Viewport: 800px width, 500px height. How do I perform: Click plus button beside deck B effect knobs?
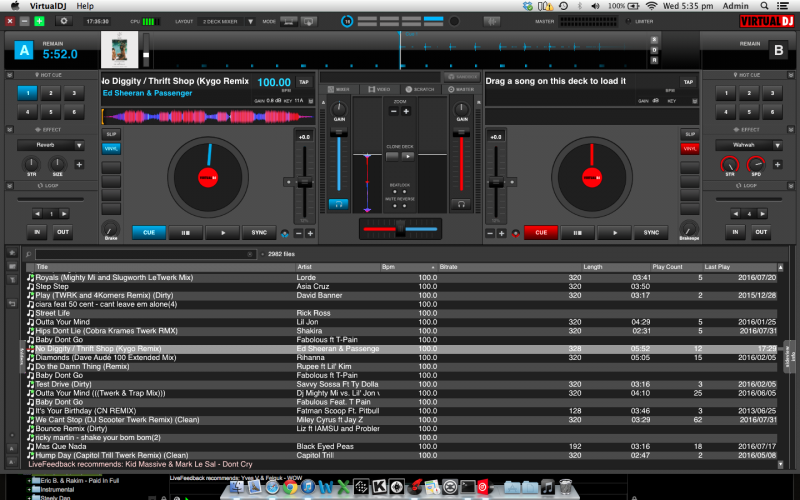pyautogui.click(x=777, y=164)
